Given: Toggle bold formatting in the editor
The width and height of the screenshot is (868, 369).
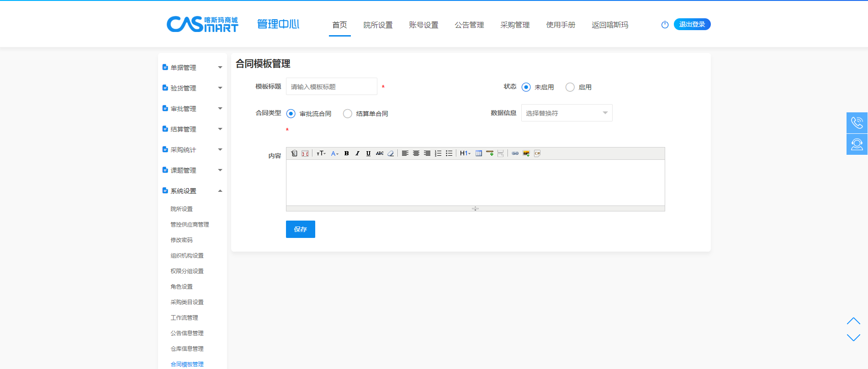Looking at the screenshot, I should point(346,153).
